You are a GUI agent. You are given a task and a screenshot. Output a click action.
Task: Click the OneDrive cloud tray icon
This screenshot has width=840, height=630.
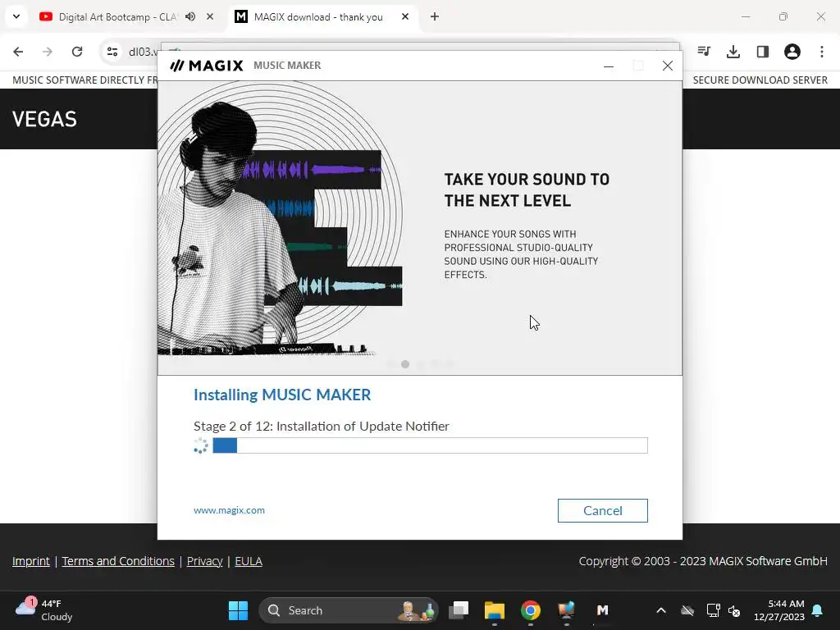[x=687, y=610]
